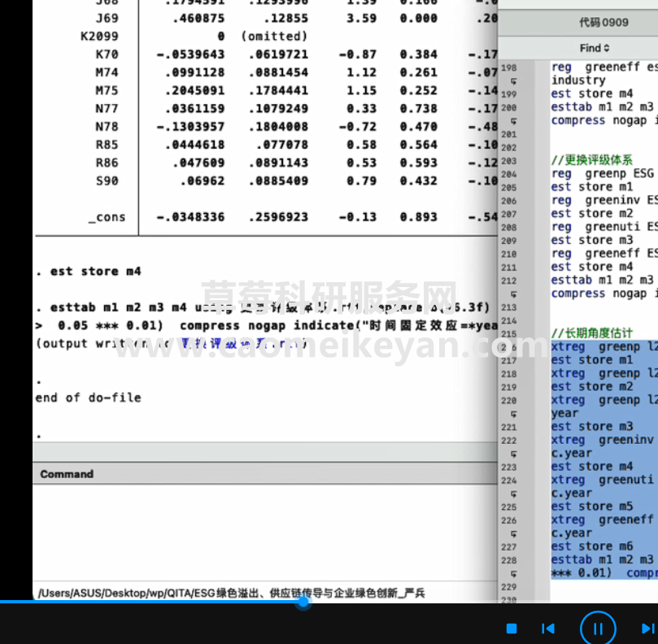Screen dimensions: 658x644
Task: Click the p-value 0.893
Action: point(419,217)
